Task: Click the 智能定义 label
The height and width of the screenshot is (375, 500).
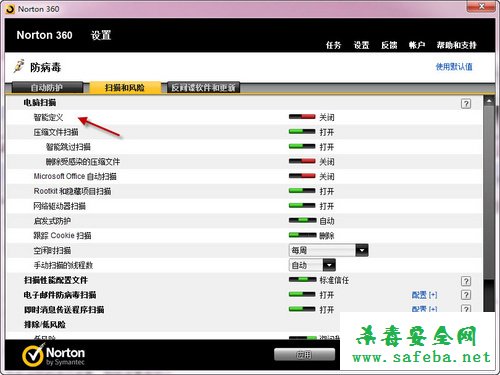Action: [x=48, y=117]
